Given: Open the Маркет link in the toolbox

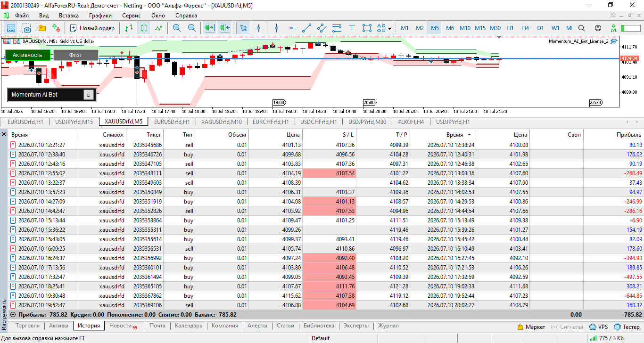Looking at the screenshot, I should [531, 327].
